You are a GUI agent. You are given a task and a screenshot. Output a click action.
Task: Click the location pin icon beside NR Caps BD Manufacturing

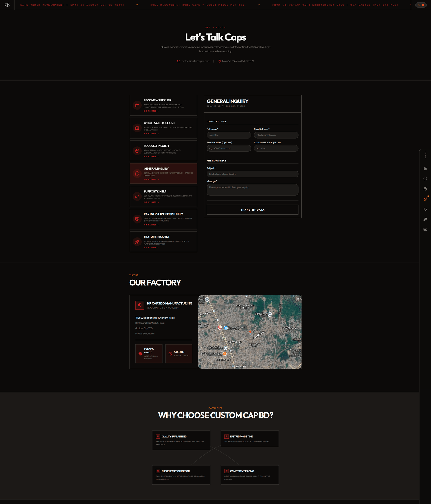coord(139,305)
